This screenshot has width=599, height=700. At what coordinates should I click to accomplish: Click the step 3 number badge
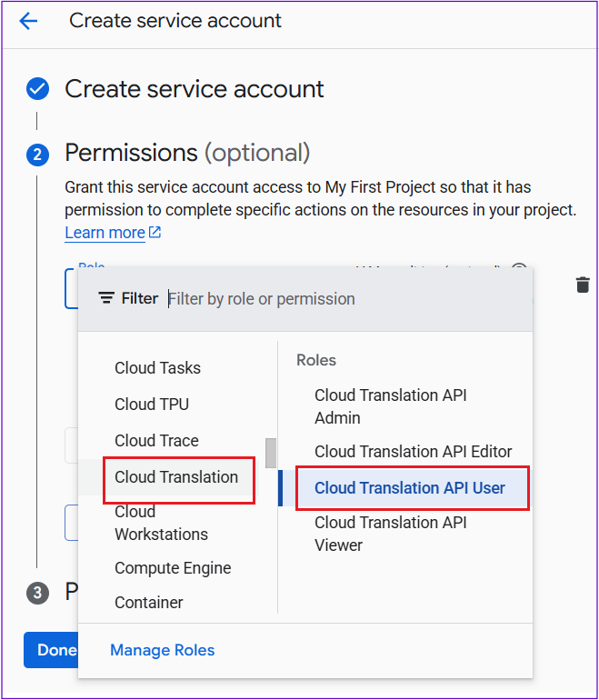point(37,593)
